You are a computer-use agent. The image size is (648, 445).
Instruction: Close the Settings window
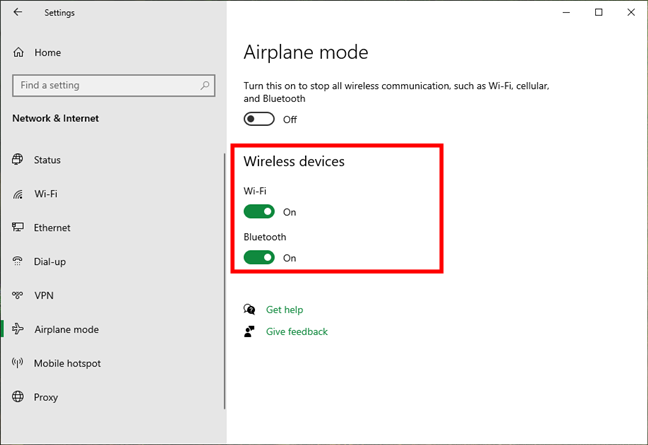coord(631,12)
